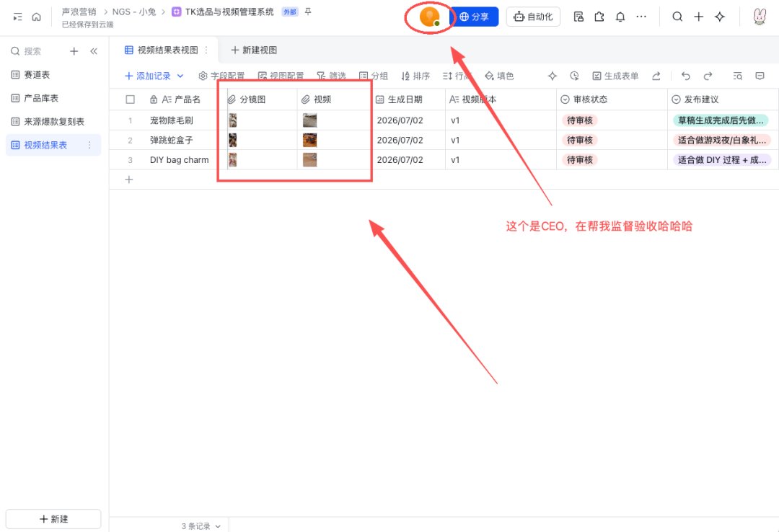The height and width of the screenshot is (532, 779).
Task: Click 新建视图 to create a view
Action: [254, 50]
